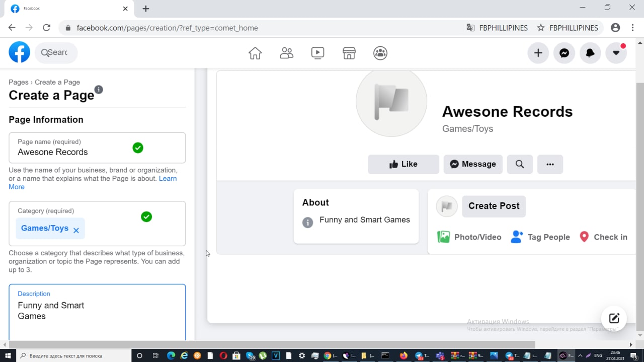
Task: Click the vertical page scrollbar
Action: click(x=639, y=206)
